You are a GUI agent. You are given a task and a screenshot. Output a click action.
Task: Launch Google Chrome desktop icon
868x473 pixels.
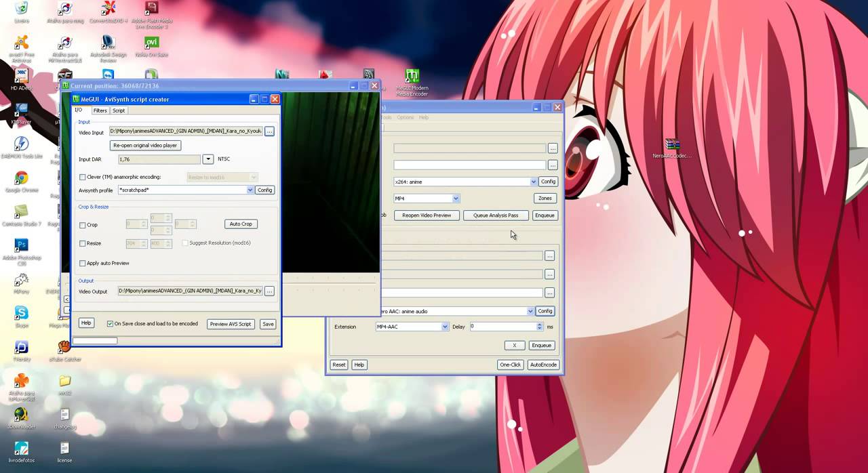point(22,182)
